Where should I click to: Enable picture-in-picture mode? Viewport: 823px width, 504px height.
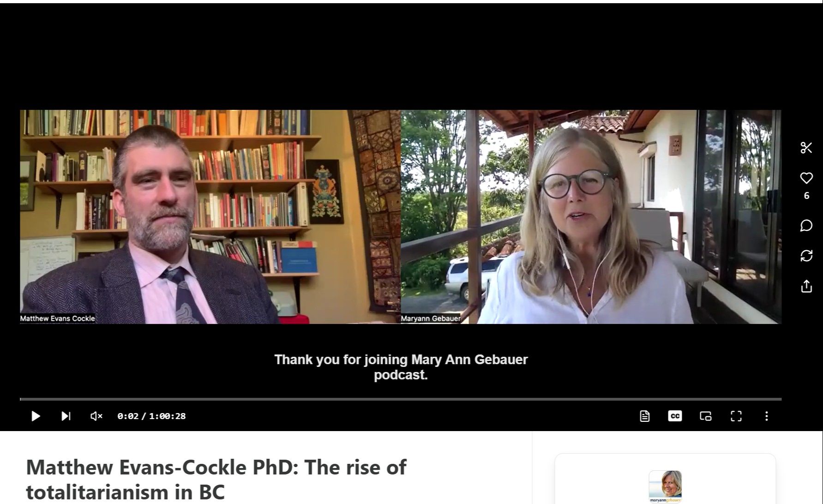tap(705, 416)
